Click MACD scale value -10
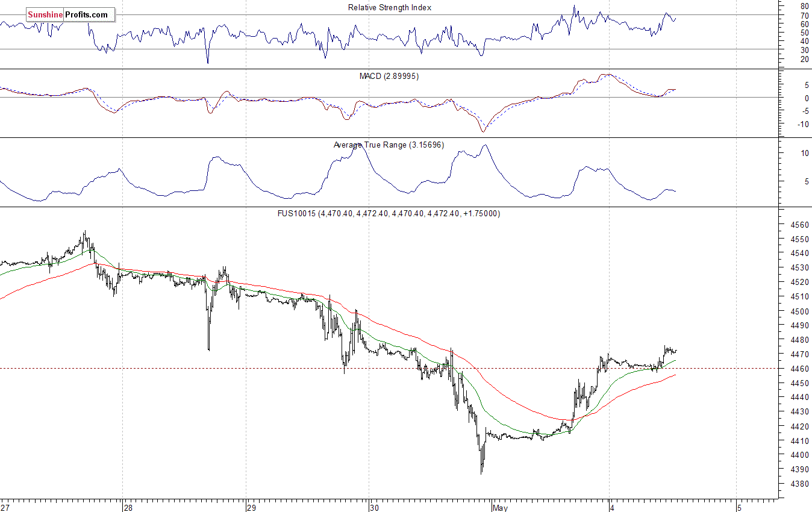 (803, 125)
